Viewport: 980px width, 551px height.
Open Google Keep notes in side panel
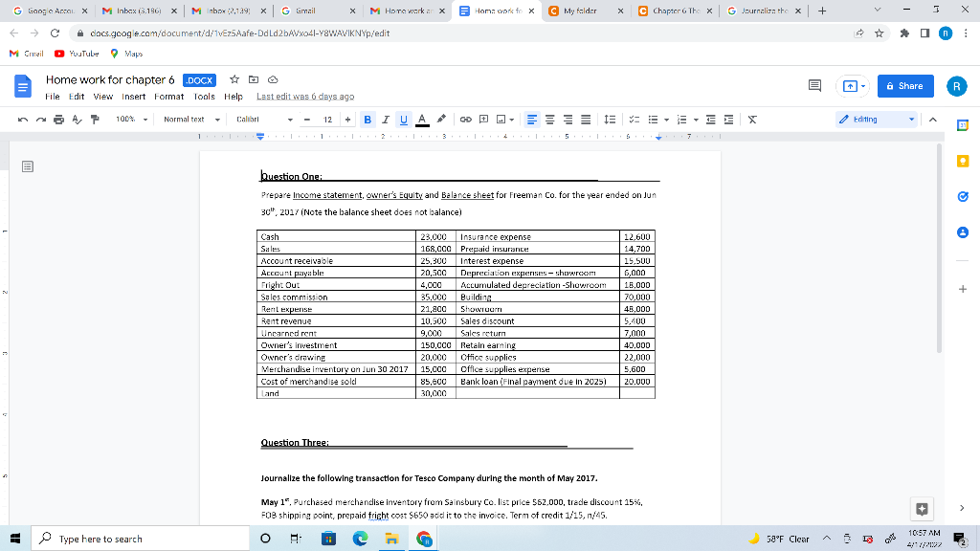click(962, 162)
